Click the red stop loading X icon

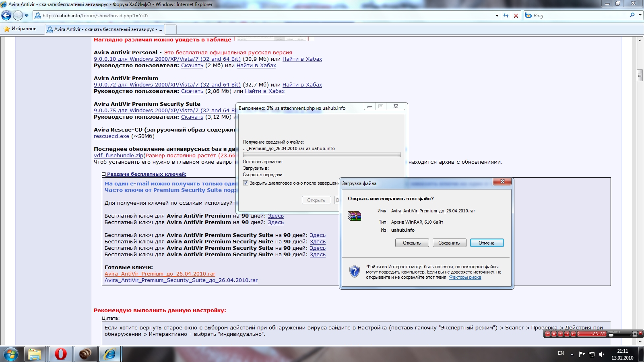click(x=516, y=16)
